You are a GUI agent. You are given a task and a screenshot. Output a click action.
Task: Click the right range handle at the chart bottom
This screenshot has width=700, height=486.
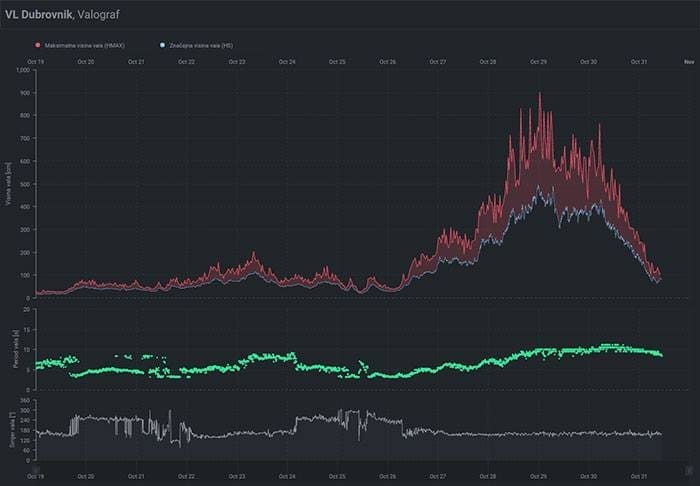tap(689, 469)
